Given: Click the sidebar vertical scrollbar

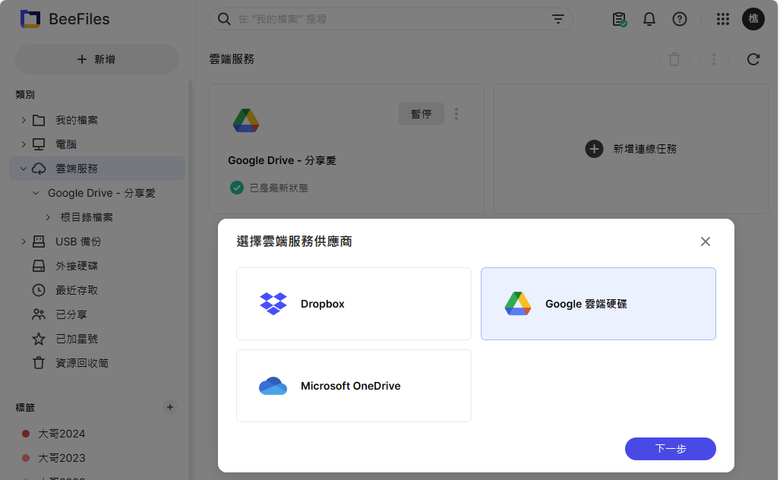Looking at the screenshot, I should pyautogui.click(x=190, y=279).
